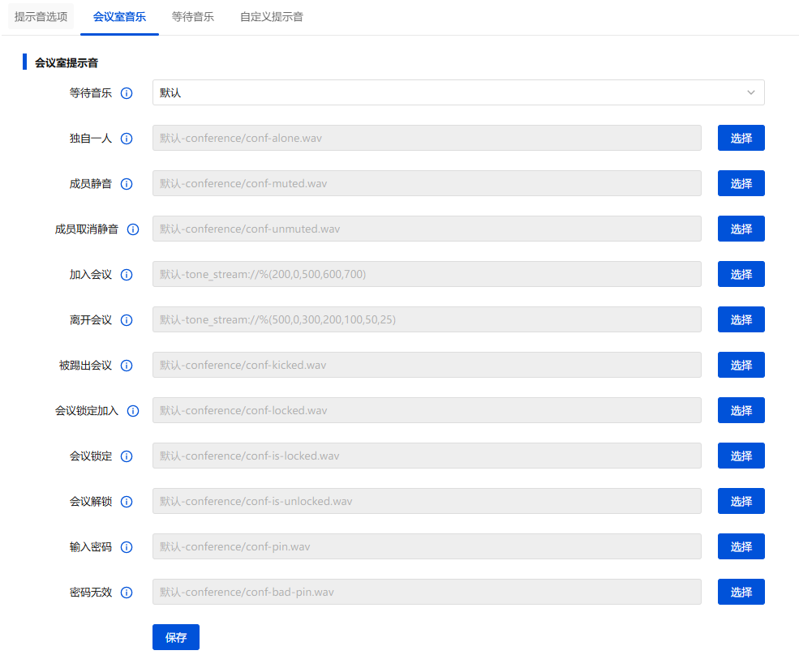The image size is (799, 672).
Task: Click the conf-is-locked.wav text field
Action: coord(427,456)
